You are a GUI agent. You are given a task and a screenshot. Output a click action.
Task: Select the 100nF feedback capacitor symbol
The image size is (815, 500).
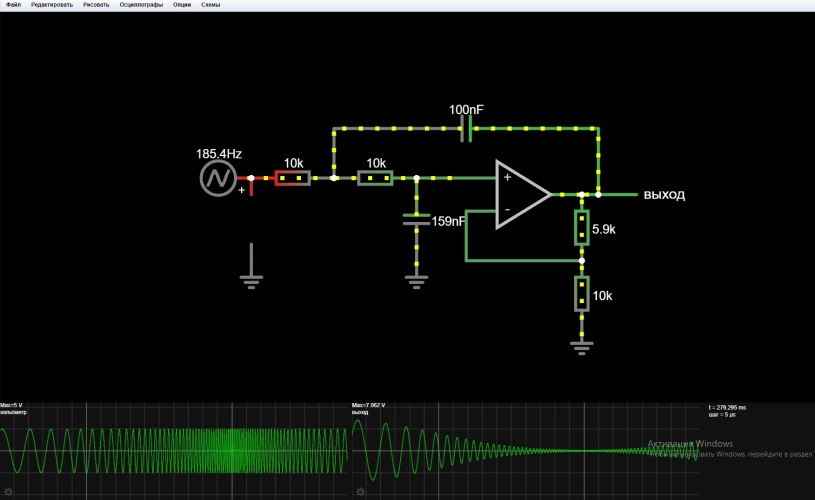(466, 128)
